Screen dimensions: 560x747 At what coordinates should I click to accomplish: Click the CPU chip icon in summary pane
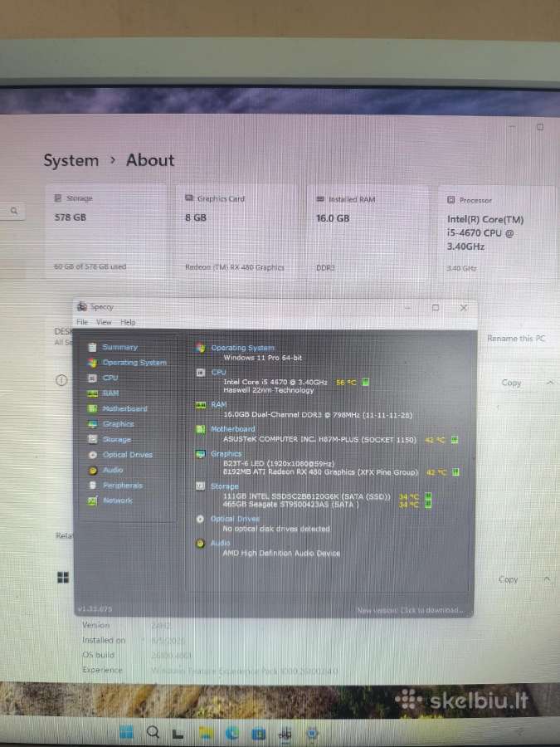click(201, 373)
